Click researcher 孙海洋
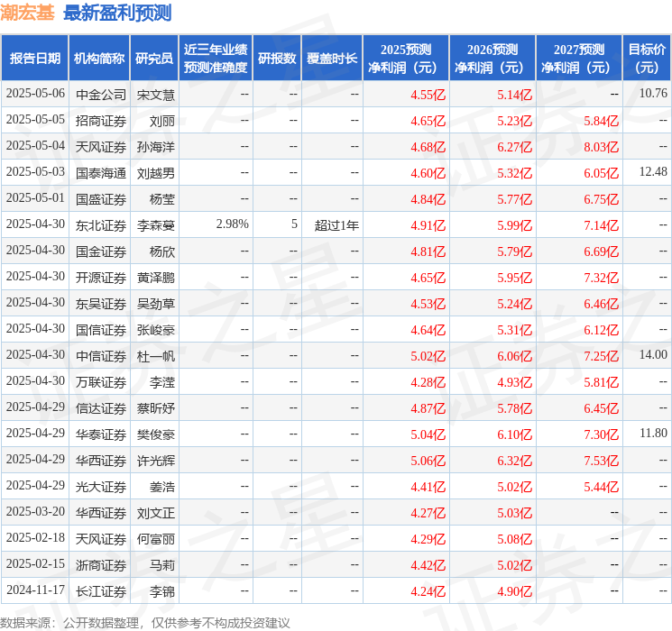This screenshot has height=631, width=672. coord(156,147)
